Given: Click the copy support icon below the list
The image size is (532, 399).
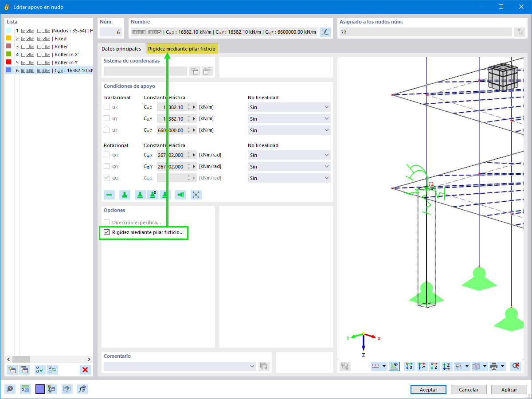Looking at the screenshot, I should (24, 370).
